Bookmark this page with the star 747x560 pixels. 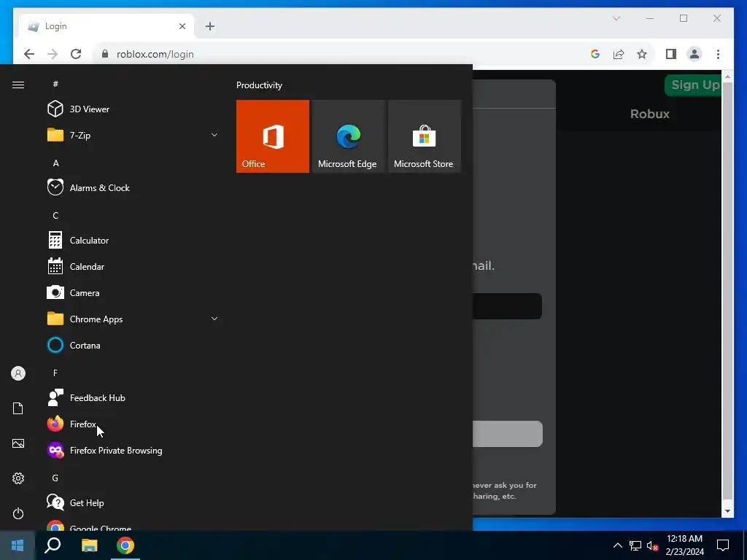pos(642,54)
